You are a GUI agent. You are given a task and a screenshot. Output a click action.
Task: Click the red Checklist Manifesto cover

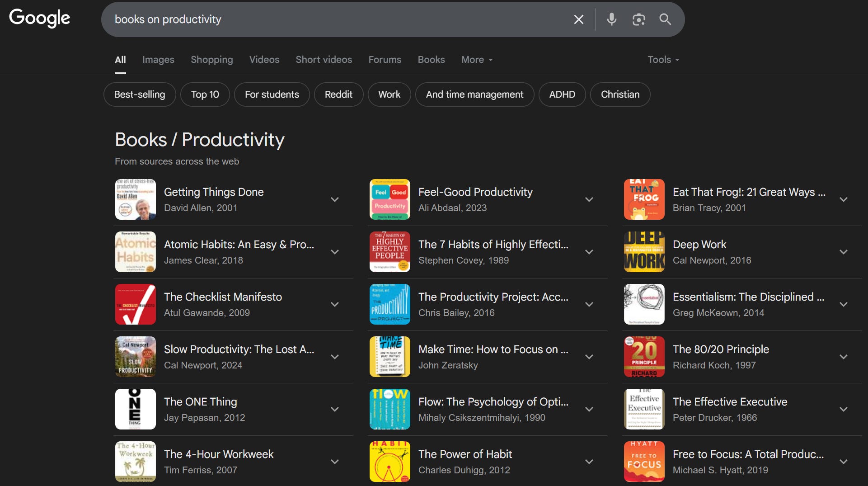pos(136,304)
